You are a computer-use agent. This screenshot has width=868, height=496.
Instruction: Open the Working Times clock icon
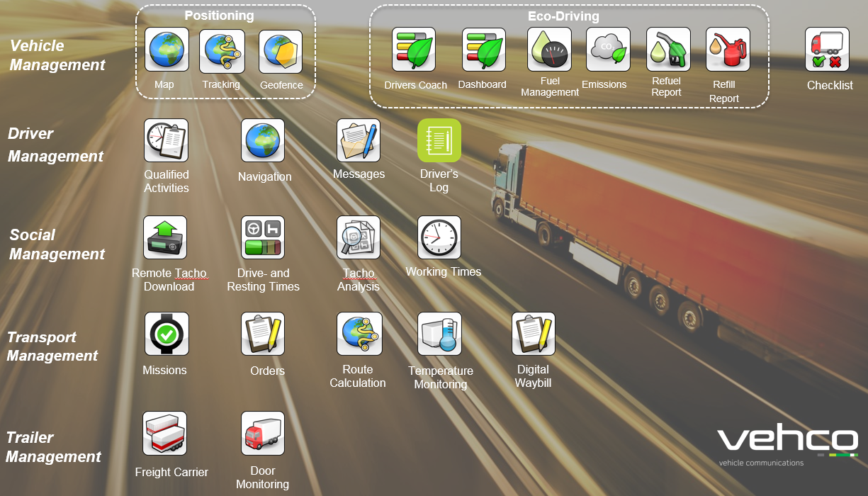coord(439,237)
